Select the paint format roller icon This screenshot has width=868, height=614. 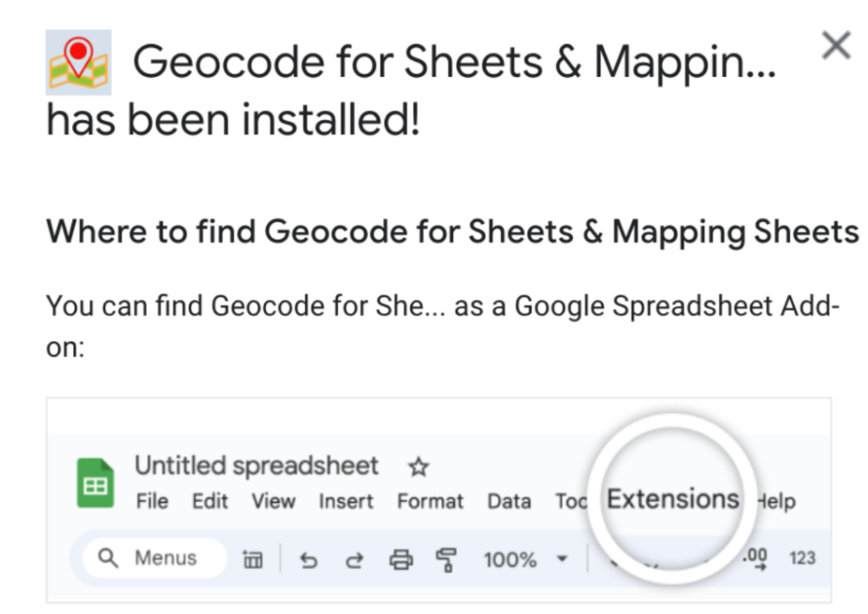[446, 559]
